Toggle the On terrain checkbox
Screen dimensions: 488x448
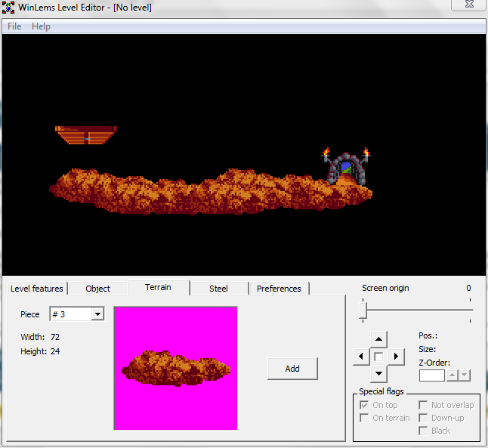[364, 418]
